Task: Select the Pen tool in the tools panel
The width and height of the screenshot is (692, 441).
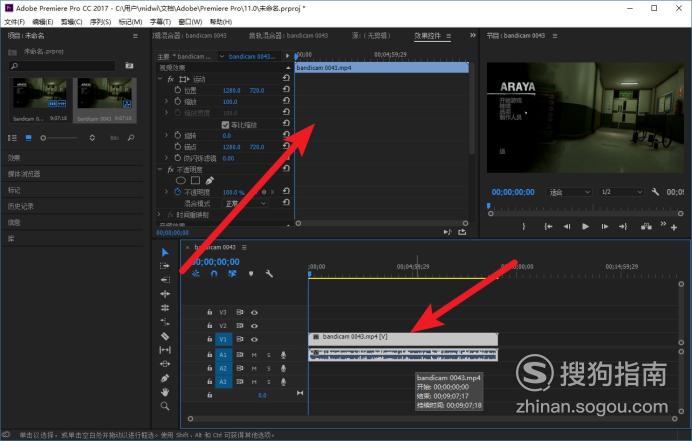Action: pos(165,378)
